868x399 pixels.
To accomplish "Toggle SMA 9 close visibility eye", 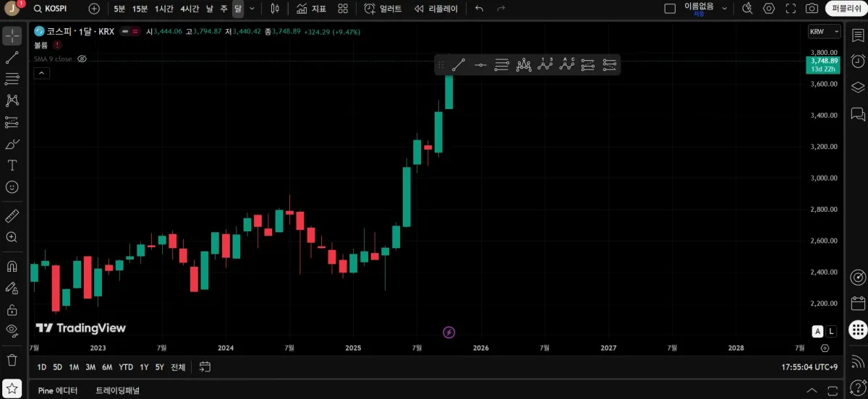I will (82, 59).
